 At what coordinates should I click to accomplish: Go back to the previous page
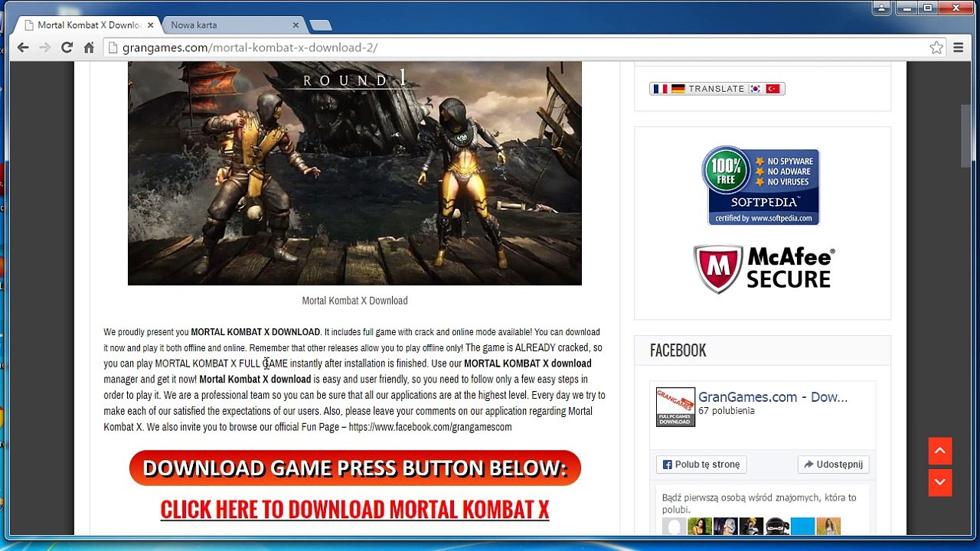(x=23, y=47)
